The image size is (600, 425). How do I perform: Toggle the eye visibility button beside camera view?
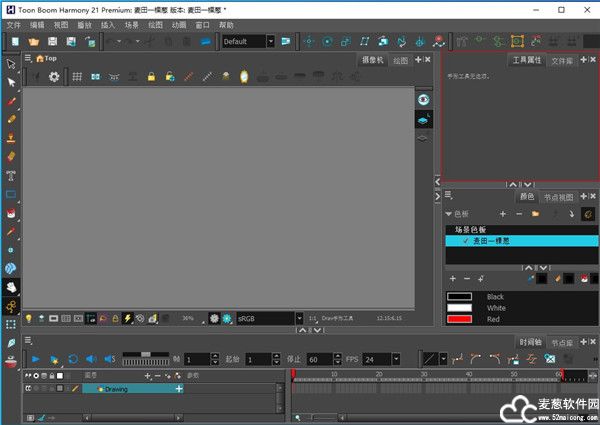click(424, 100)
